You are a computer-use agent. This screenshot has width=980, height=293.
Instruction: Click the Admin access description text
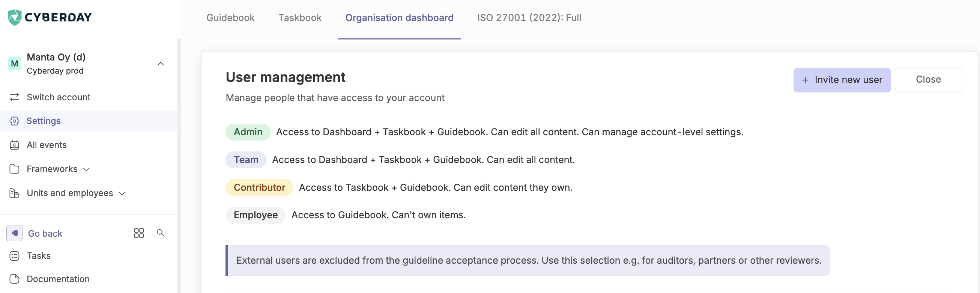click(x=510, y=132)
